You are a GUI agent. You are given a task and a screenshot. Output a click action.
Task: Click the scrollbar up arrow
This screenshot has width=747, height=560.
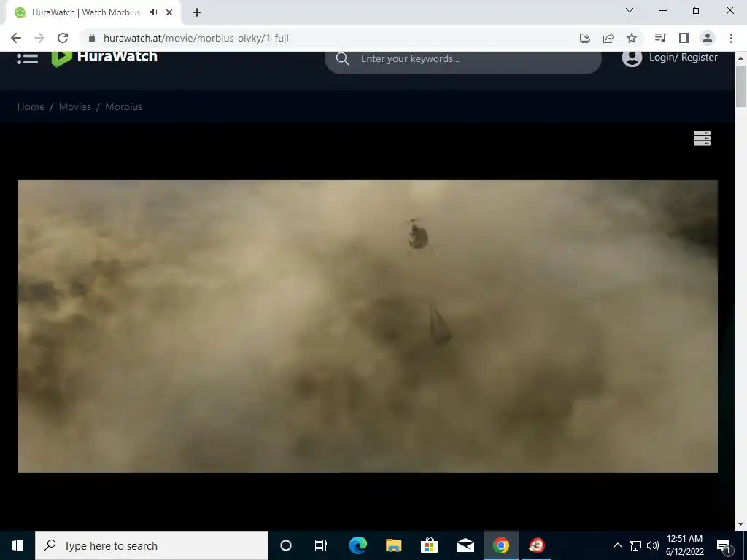click(x=741, y=58)
